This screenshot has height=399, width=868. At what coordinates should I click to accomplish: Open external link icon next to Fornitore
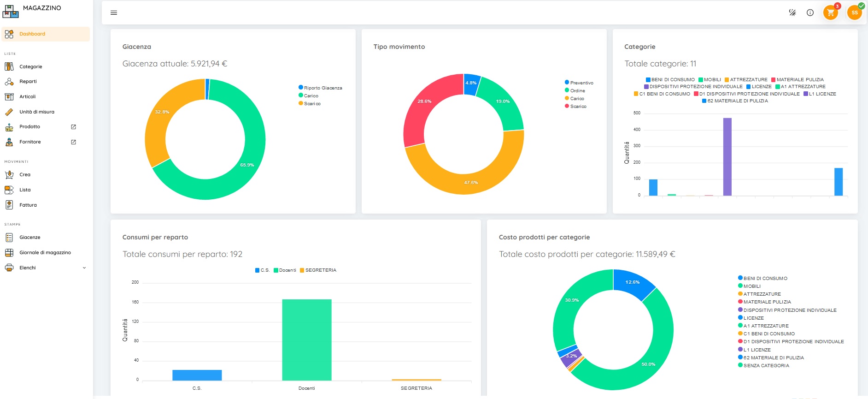coord(73,142)
